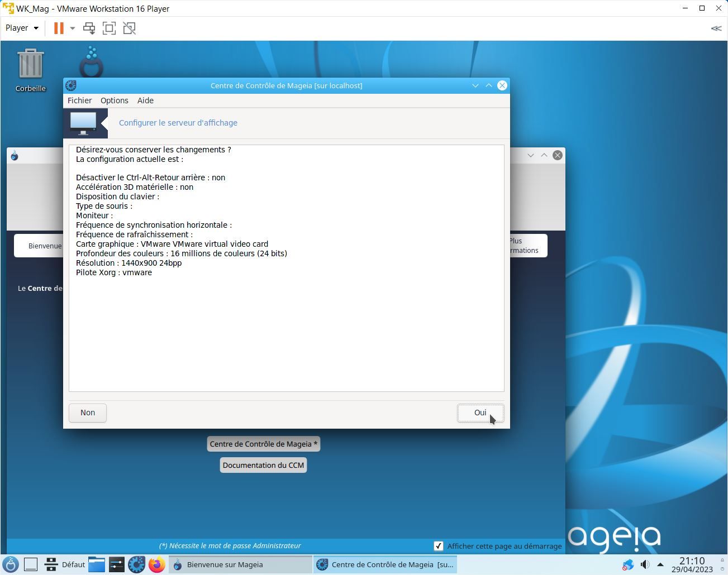Open the Options menu

click(x=115, y=100)
